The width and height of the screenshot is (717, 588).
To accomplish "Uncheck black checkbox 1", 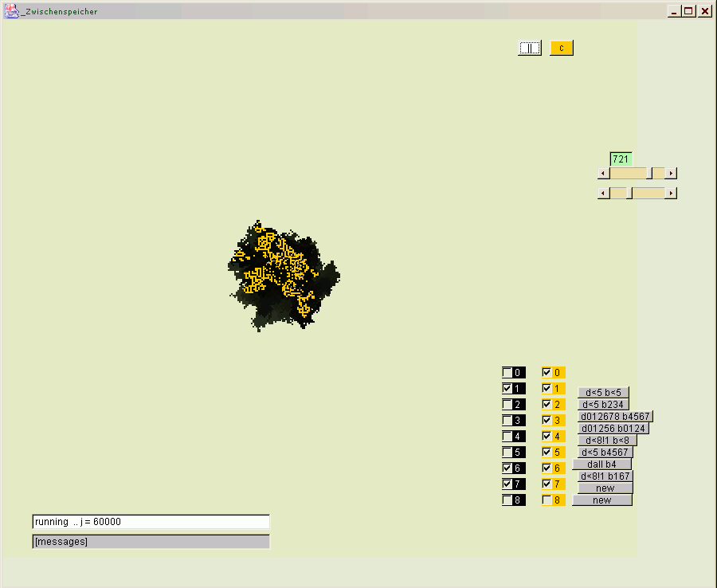I will (x=507, y=389).
